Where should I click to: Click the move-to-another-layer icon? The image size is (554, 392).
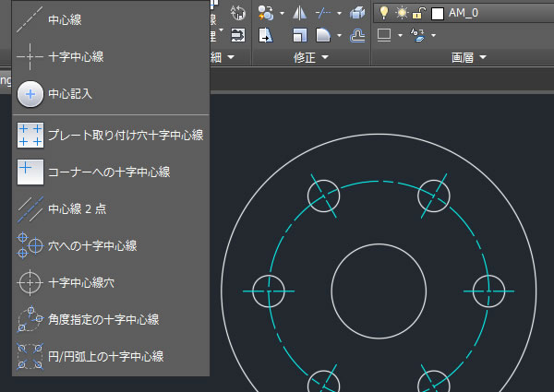(417, 35)
